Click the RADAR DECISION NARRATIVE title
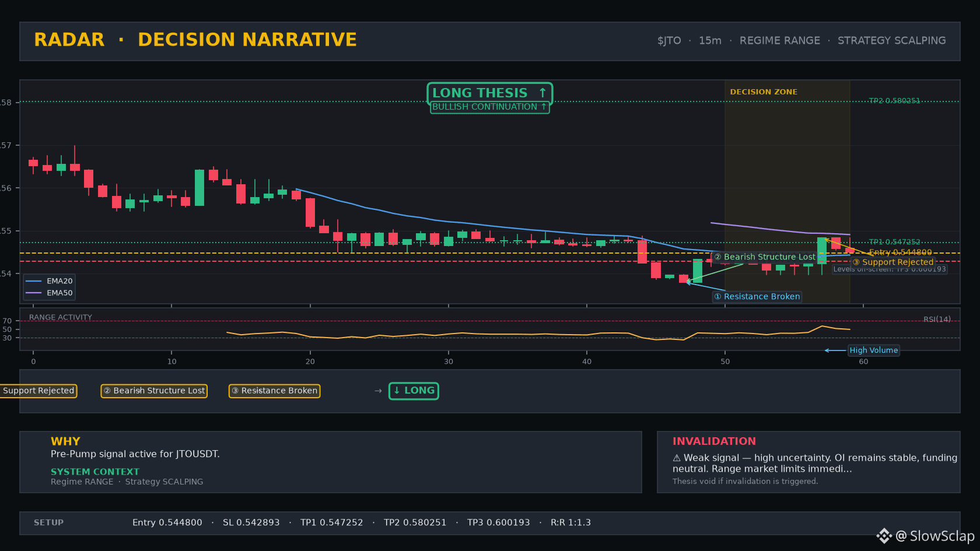This screenshot has height=551, width=980. (195, 40)
